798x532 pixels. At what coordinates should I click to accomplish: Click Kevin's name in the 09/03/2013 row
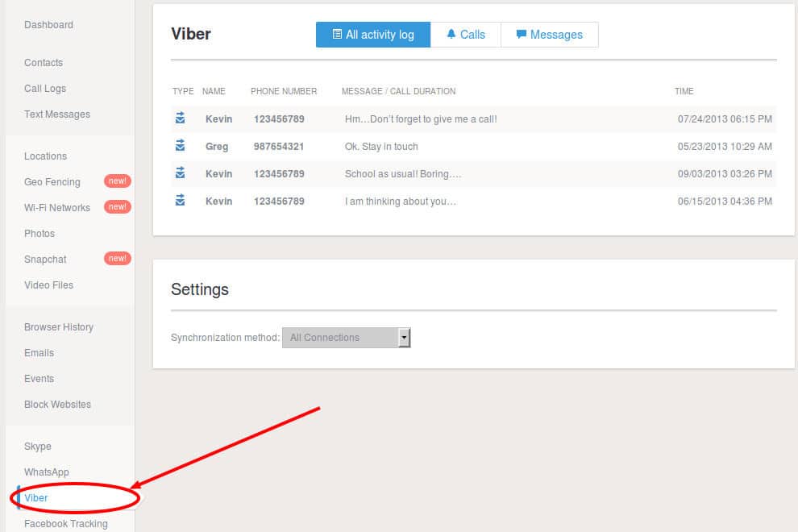coord(218,174)
